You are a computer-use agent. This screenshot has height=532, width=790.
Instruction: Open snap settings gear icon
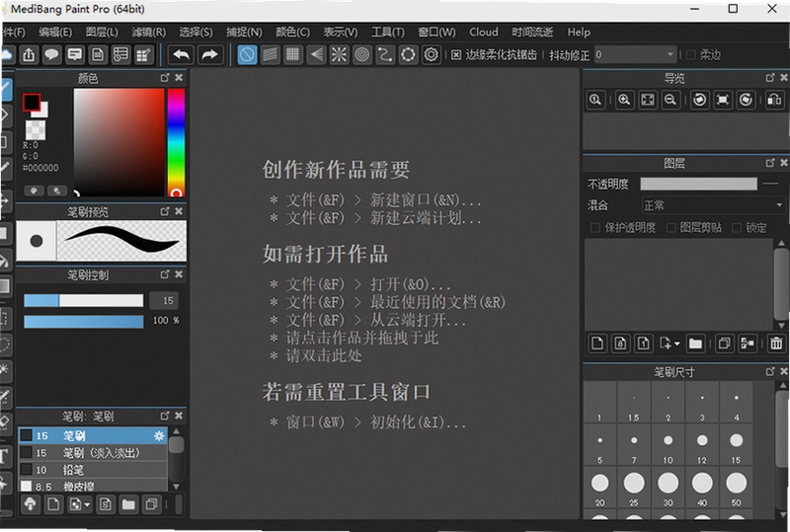[x=431, y=54]
